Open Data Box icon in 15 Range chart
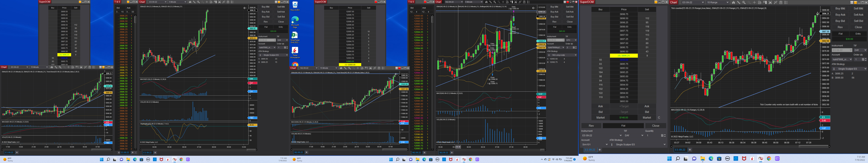 [x=760, y=2]
